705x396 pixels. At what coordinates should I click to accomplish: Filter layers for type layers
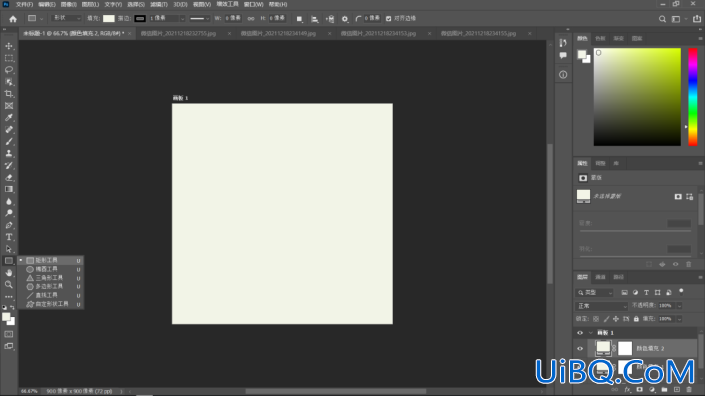(647, 293)
